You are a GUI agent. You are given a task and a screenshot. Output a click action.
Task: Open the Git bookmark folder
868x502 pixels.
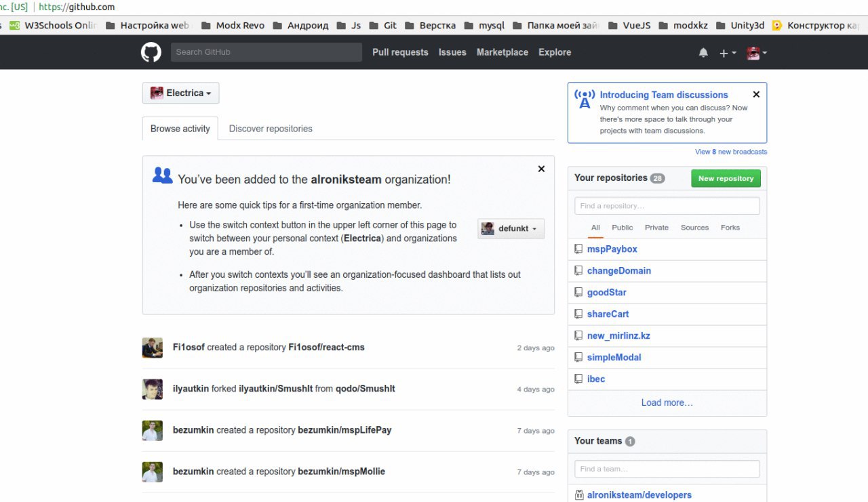[382, 26]
